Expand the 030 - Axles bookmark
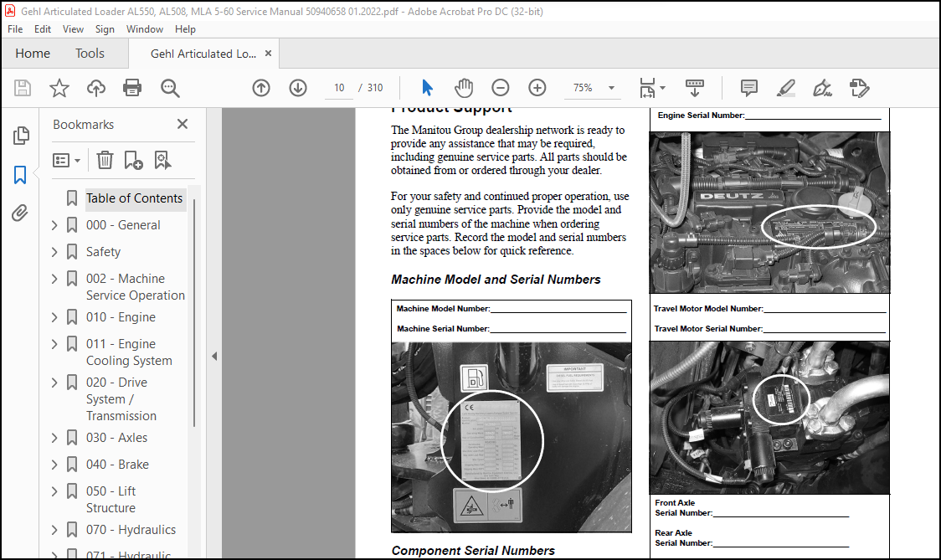This screenshot has height=560, width=941. coord(54,438)
